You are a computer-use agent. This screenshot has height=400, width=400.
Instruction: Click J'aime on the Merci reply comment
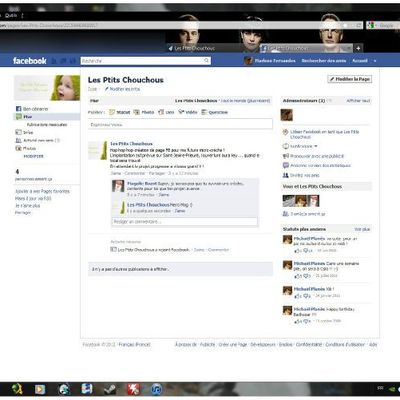pos(180,211)
